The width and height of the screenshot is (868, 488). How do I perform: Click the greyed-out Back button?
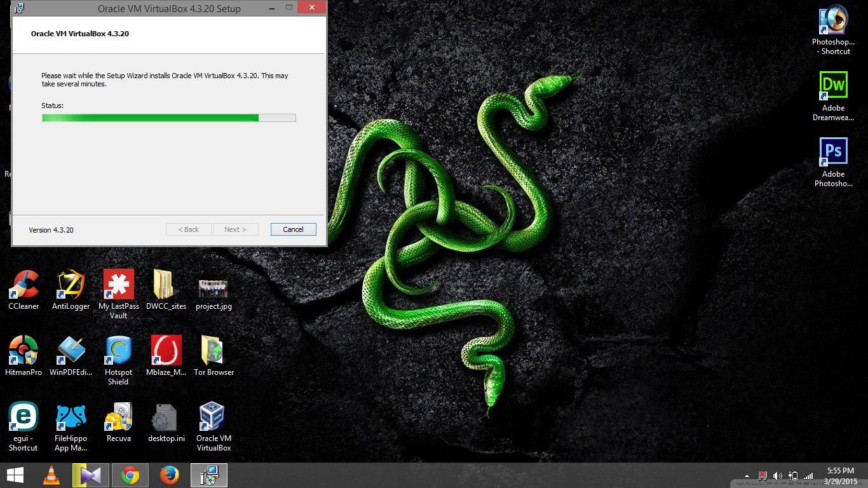click(x=189, y=229)
